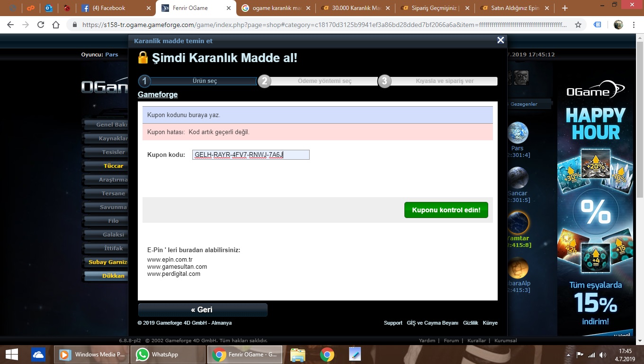
Task: Open the Gizlilik link
Action: [471, 323]
